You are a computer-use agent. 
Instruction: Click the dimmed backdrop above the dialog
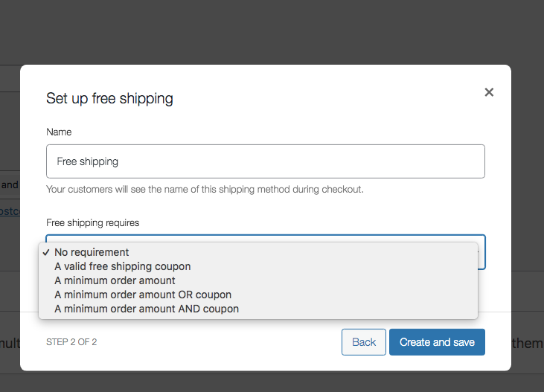click(x=272, y=31)
